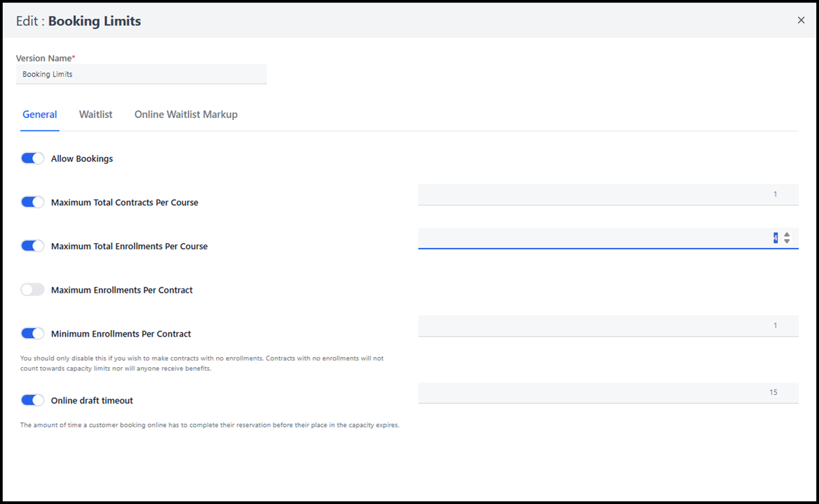Screen dimensions: 819x504
Task: Switch to the Waitlist tab
Action: [95, 114]
